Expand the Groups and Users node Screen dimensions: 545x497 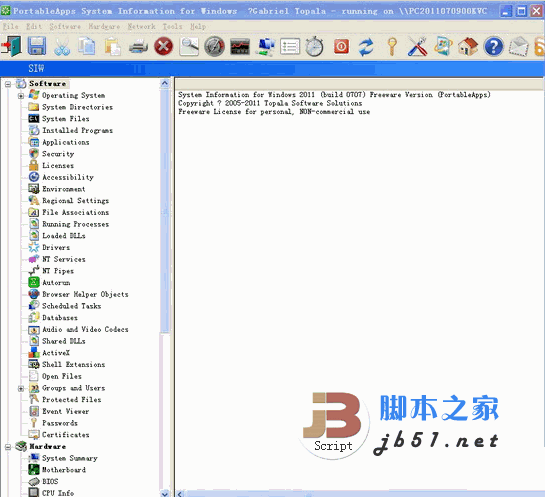point(21,388)
